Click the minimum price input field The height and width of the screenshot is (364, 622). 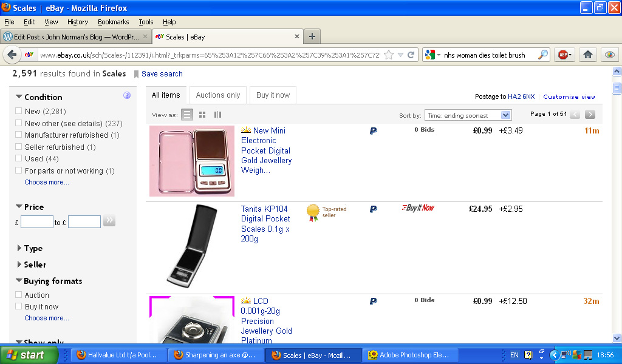[x=37, y=222]
